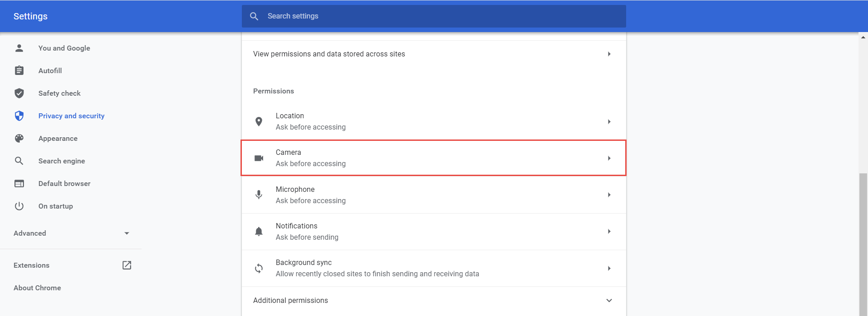The image size is (868, 316).
Task: Click the scroll up arrow on scrollbar
Action: click(863, 37)
